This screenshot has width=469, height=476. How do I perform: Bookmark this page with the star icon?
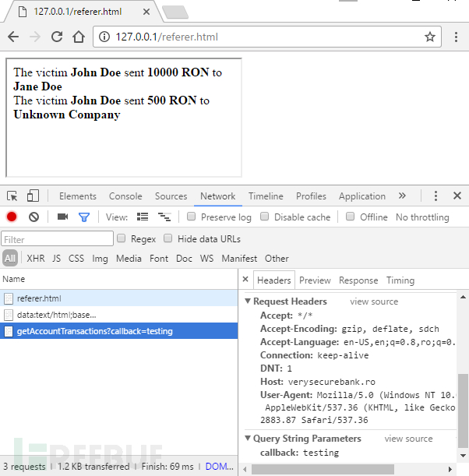pos(430,37)
